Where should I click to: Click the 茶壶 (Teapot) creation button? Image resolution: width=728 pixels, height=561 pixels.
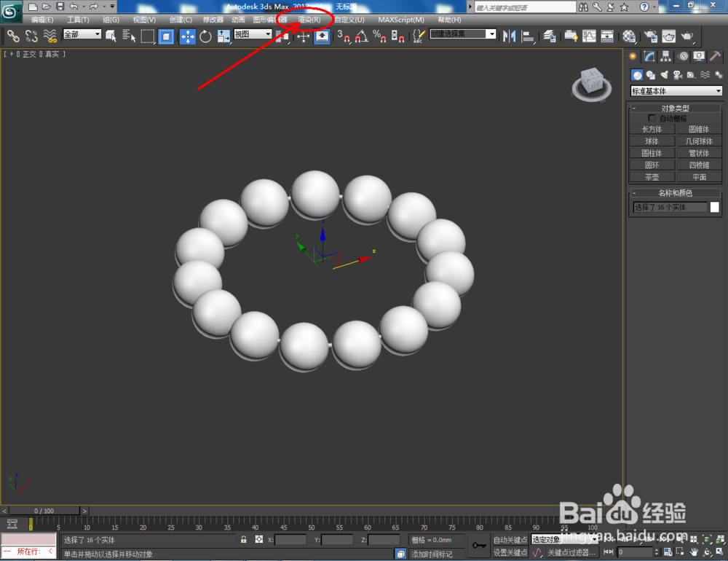652,176
